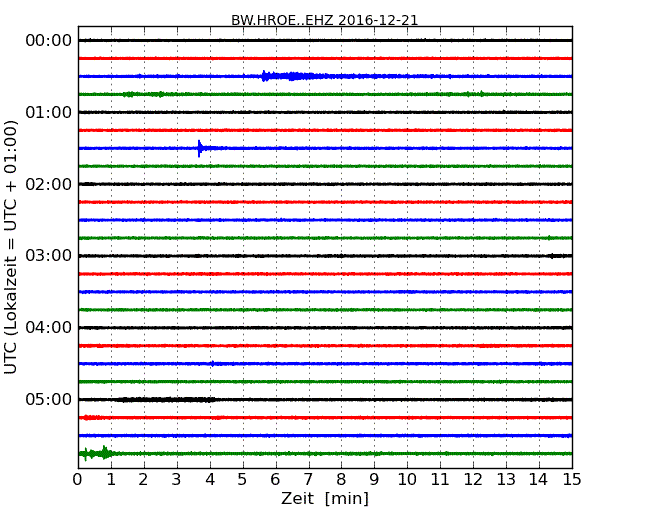Click the 01:00 time label

tap(49, 112)
